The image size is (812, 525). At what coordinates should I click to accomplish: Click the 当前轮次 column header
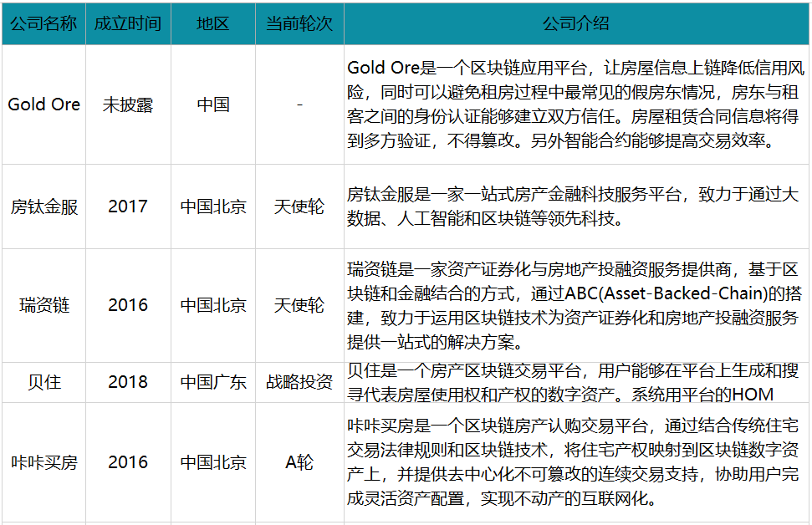click(299, 23)
